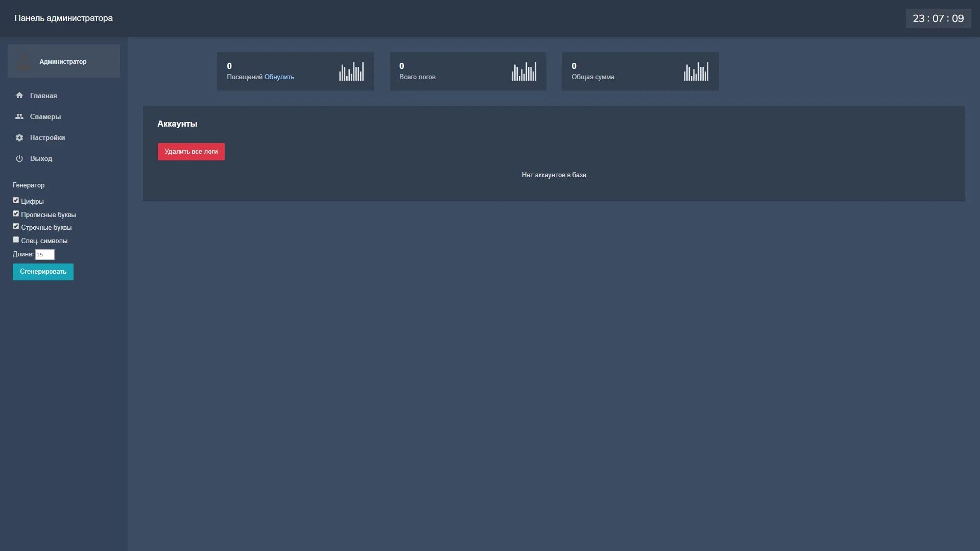Click the Посещений label
This screenshot has width=980, height=551.
[245, 77]
